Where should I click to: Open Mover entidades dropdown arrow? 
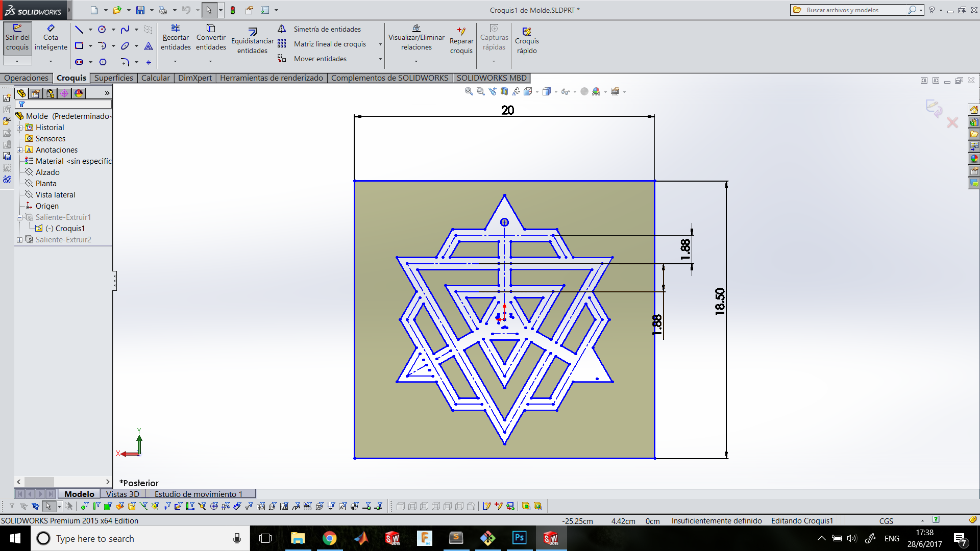[380, 59]
